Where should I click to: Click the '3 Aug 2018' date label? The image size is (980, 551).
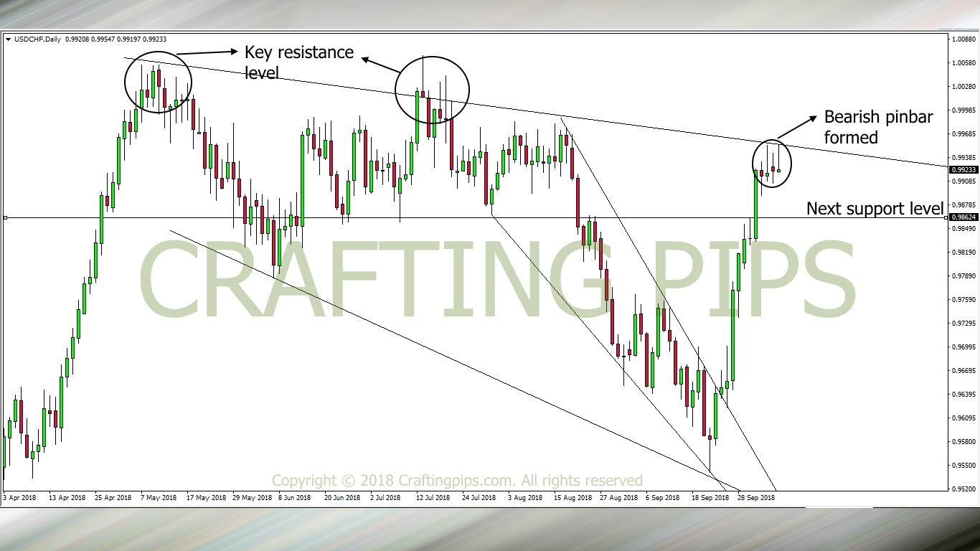coord(524,497)
